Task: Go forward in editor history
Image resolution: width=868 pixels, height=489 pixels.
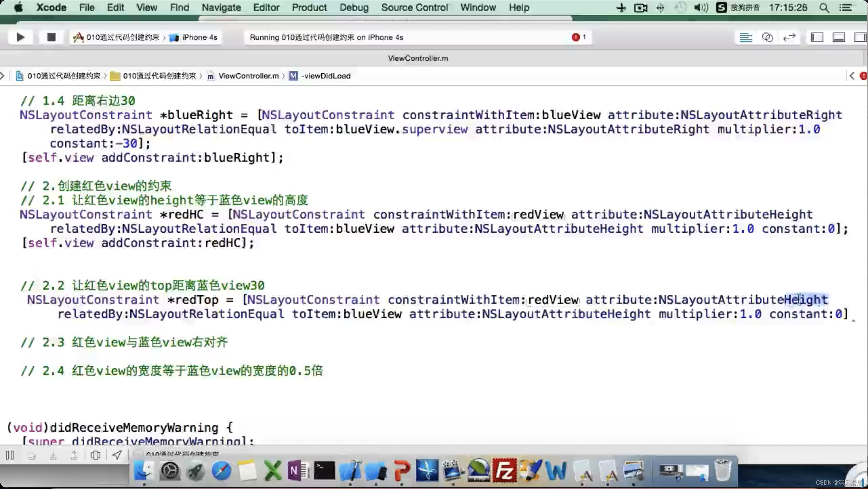Action: click(3, 76)
